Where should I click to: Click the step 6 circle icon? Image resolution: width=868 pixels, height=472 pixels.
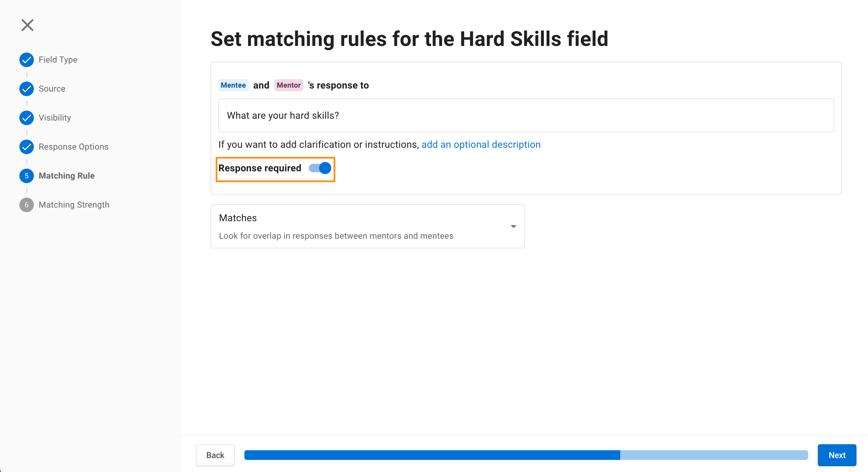click(x=27, y=205)
